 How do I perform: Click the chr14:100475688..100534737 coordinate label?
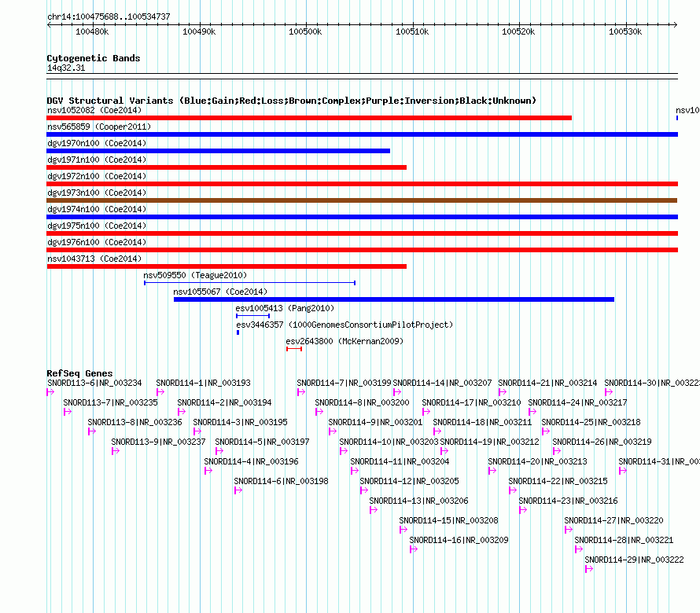[109, 17]
